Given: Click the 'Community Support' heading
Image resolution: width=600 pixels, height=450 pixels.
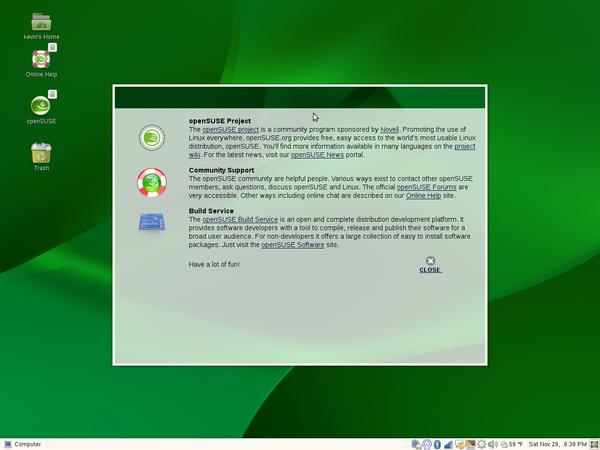Looking at the screenshot, I should coord(221,170).
